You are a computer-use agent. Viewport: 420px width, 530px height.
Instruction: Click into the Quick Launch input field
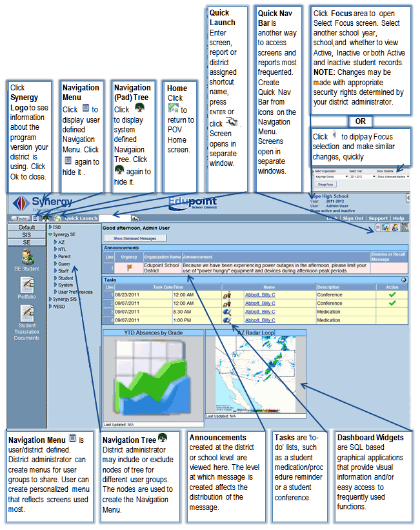tap(115, 218)
